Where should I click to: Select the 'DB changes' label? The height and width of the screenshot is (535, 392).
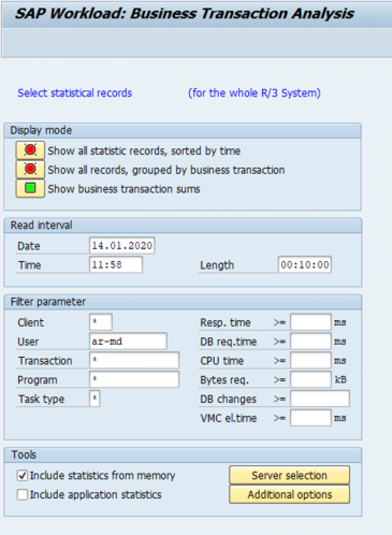[228, 399]
